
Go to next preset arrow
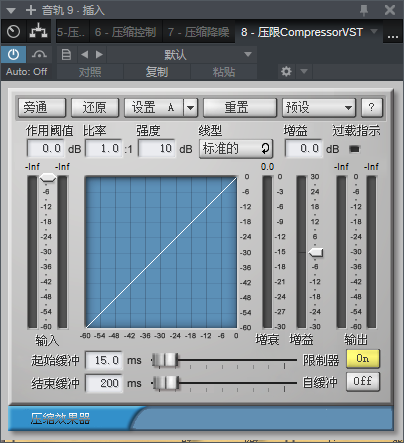click(99, 54)
